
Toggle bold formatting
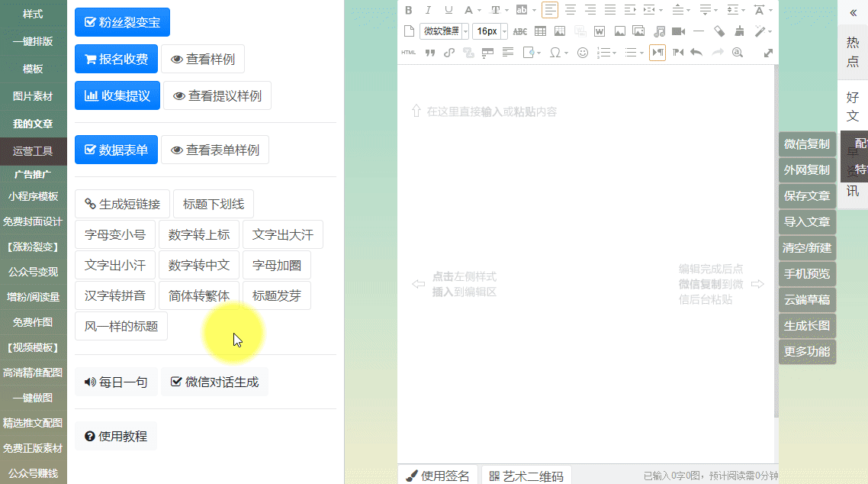pyautogui.click(x=409, y=10)
